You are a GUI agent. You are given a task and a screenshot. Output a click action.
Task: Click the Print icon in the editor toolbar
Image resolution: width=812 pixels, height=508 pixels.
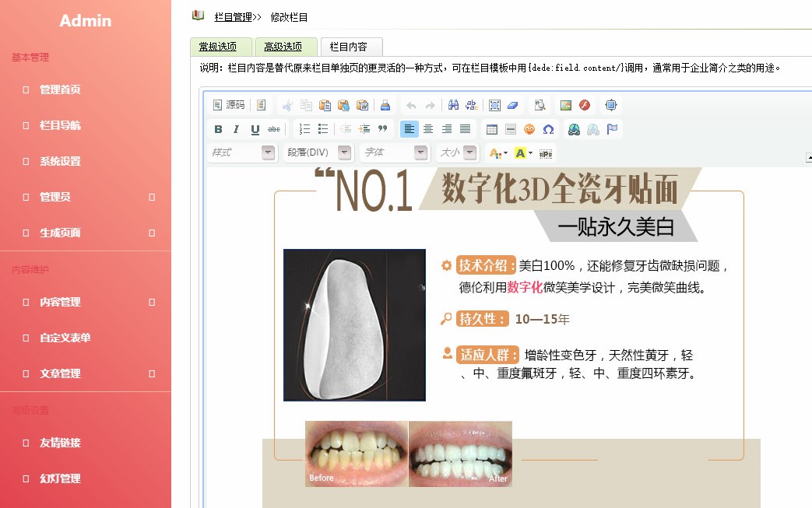387,104
